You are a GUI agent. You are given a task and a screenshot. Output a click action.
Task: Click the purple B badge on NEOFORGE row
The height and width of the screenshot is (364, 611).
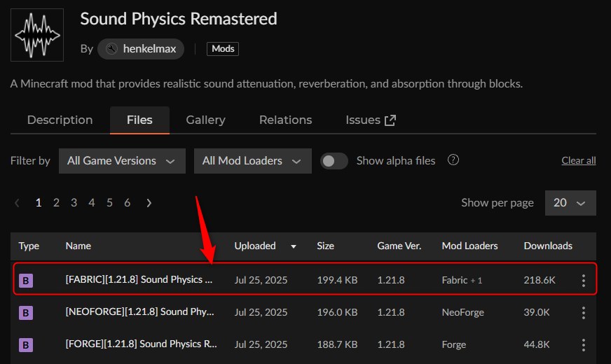pyautogui.click(x=26, y=312)
